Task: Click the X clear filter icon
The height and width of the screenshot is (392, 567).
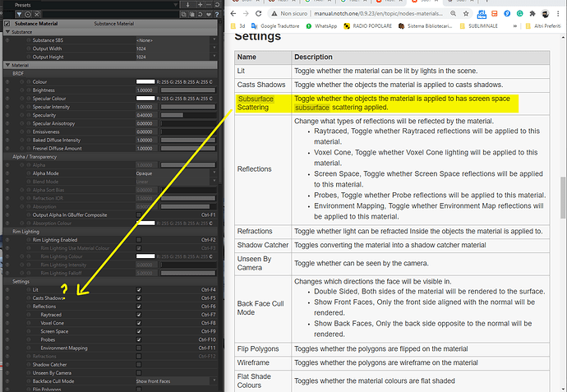Action: (37, 15)
